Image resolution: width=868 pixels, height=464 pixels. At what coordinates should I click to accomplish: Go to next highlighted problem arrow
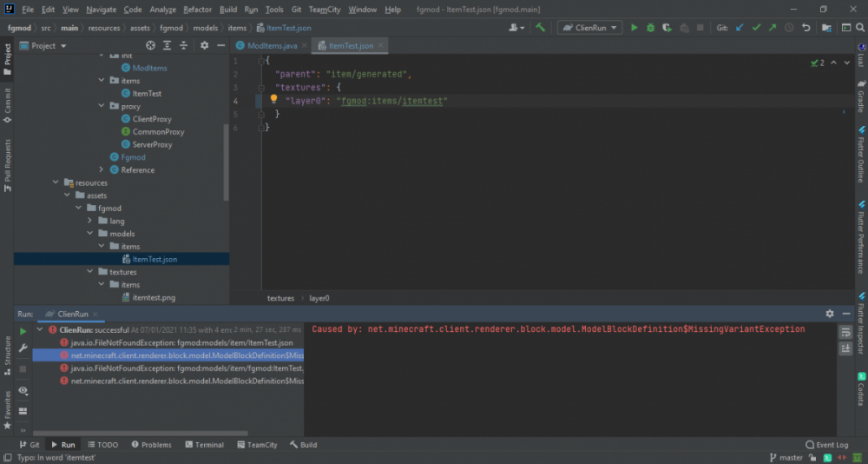(847, 63)
